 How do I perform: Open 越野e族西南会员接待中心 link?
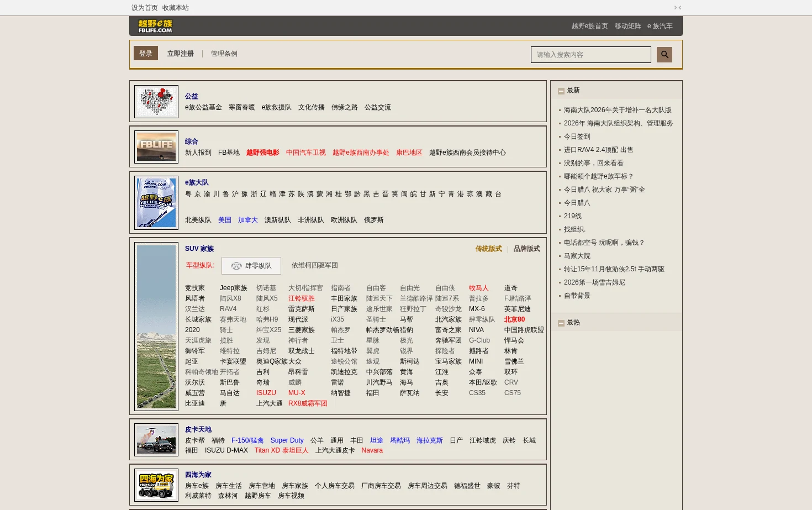pos(467,153)
